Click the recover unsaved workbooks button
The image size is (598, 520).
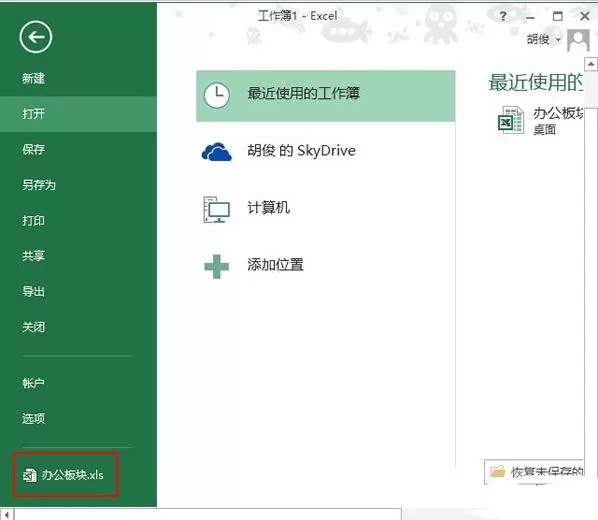(x=534, y=472)
